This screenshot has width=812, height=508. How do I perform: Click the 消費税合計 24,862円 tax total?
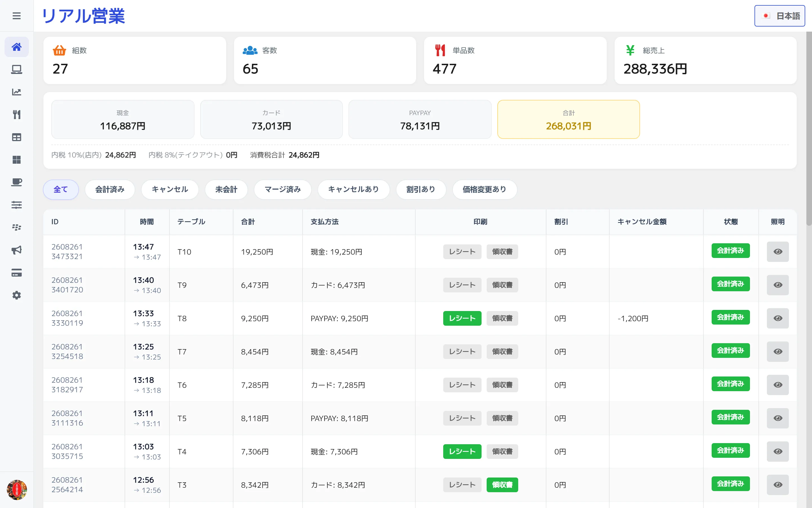tap(284, 155)
